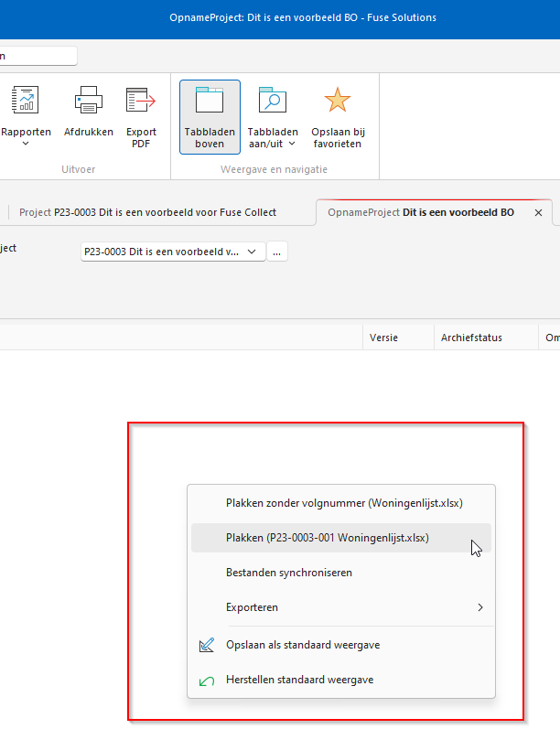Click Opslaan bij favorieten star

[x=338, y=100]
